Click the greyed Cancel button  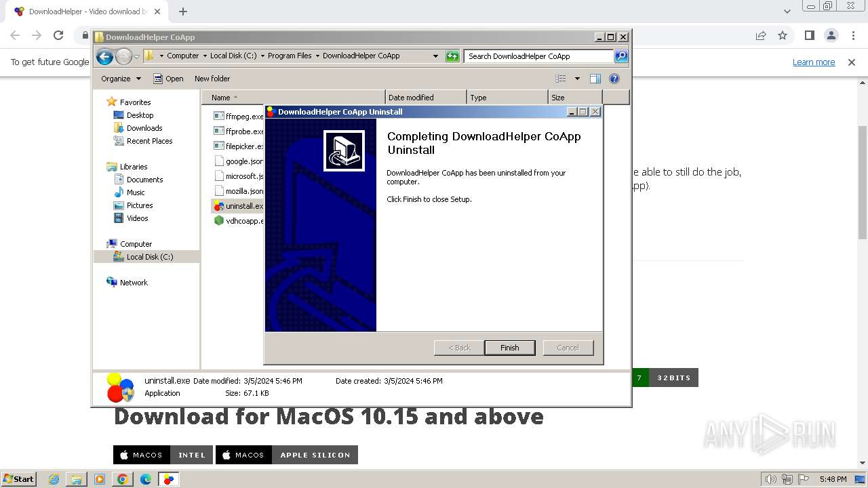pos(568,348)
